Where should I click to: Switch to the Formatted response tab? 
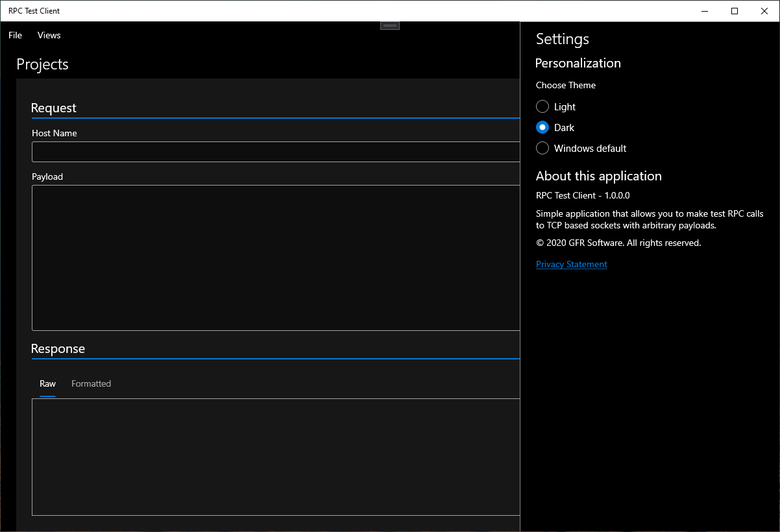[x=91, y=383]
